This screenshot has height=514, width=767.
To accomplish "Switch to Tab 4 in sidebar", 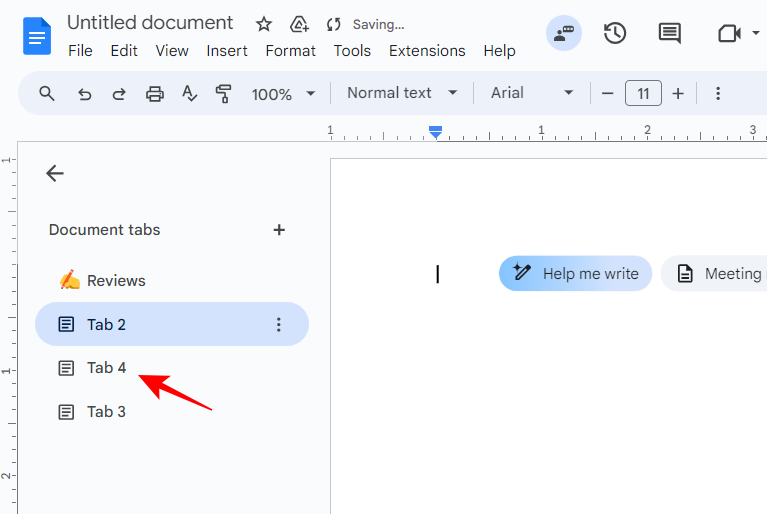I will click(106, 368).
